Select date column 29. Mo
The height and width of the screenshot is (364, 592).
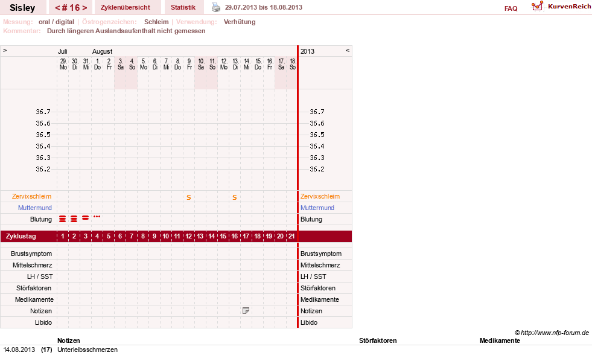63,64
